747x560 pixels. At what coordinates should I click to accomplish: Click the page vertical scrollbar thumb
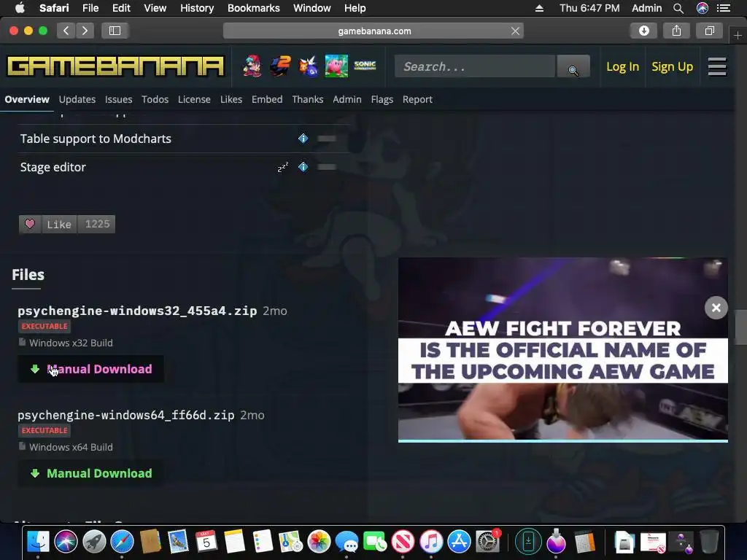pos(740,327)
